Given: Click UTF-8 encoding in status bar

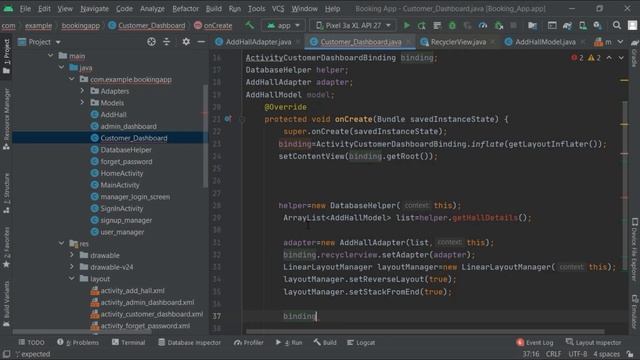Looking at the screenshot, I should pyautogui.click(x=578, y=354).
